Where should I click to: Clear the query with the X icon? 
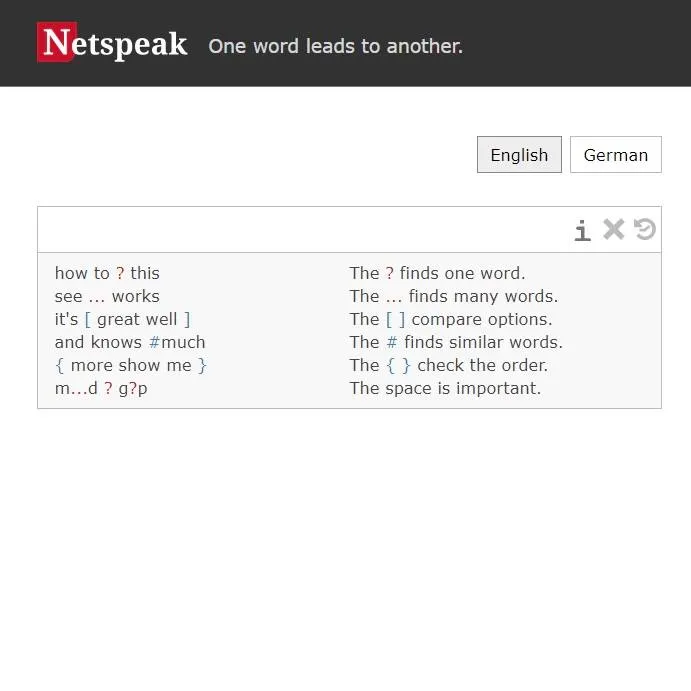(613, 230)
